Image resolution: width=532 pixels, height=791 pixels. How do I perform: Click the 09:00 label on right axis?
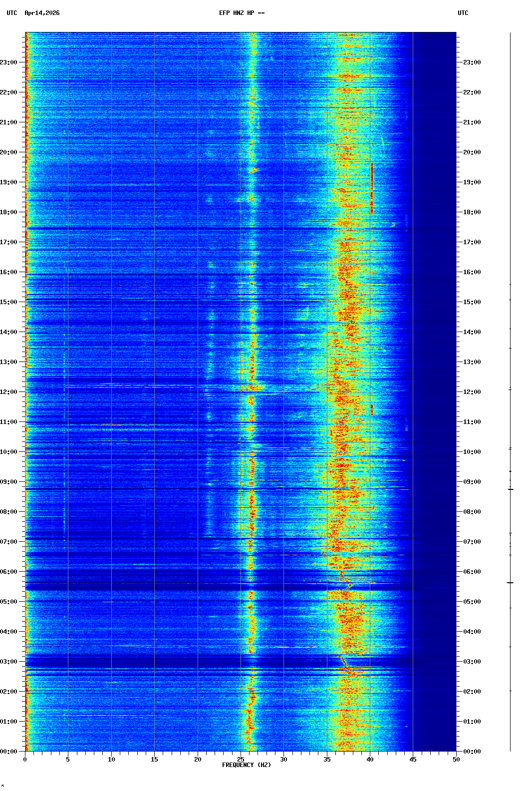(472, 482)
